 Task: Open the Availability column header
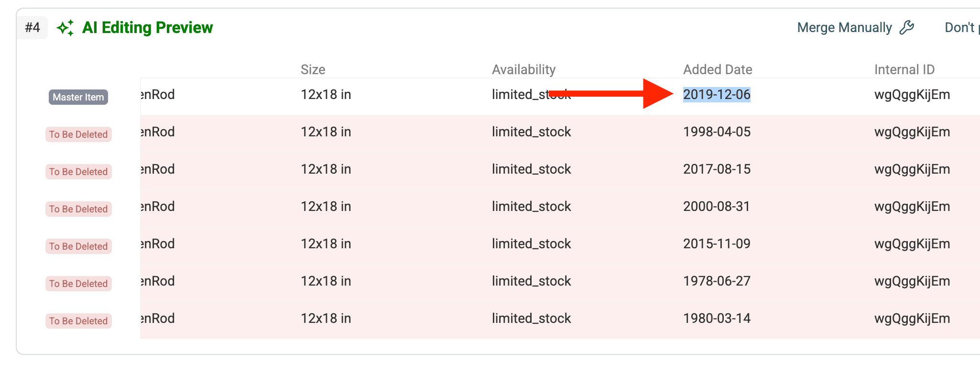(x=523, y=69)
